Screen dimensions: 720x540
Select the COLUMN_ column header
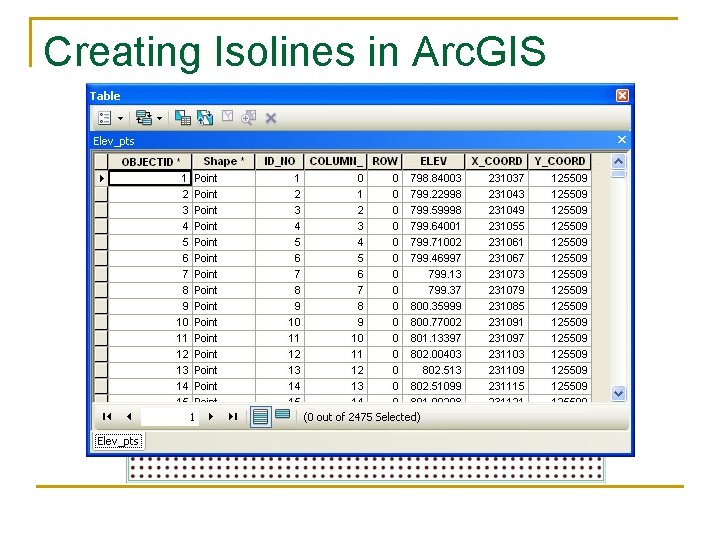pyautogui.click(x=336, y=162)
